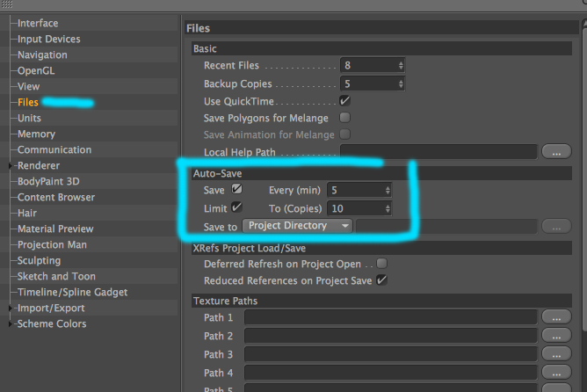Image resolution: width=587 pixels, height=392 pixels.
Task: Select the View category
Action: 28,86
